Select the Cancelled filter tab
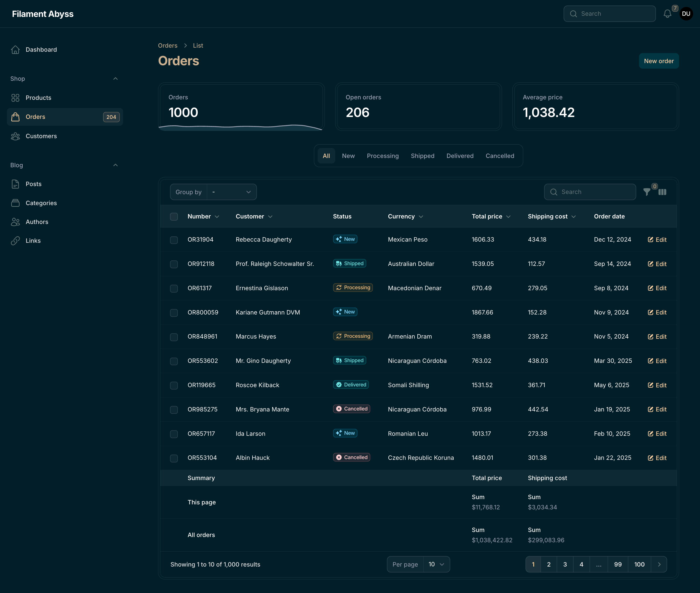The height and width of the screenshot is (593, 700). (500, 156)
